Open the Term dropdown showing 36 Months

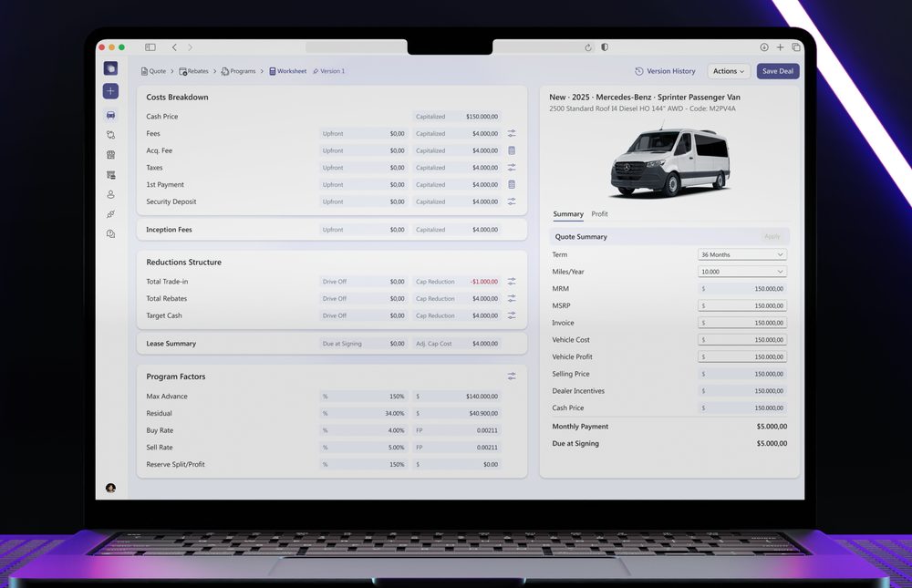(x=742, y=254)
